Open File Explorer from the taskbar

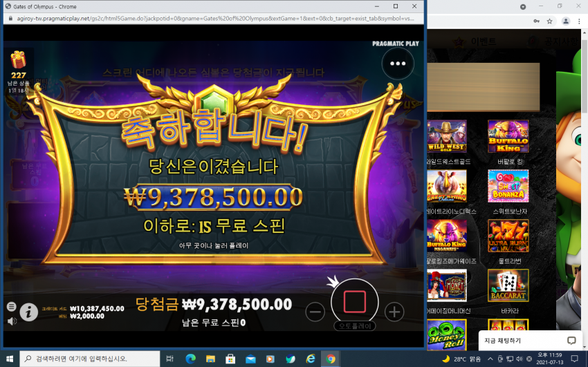click(210, 359)
